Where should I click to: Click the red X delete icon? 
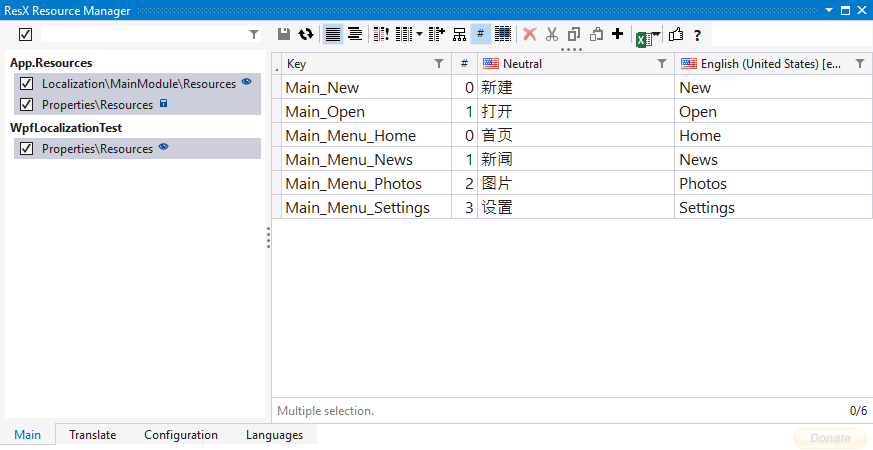tap(530, 35)
